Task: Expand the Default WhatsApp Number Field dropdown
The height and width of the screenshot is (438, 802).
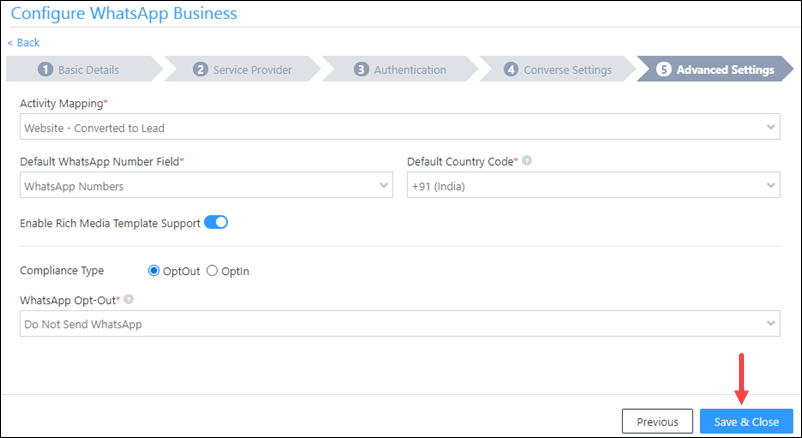Action: [206, 185]
